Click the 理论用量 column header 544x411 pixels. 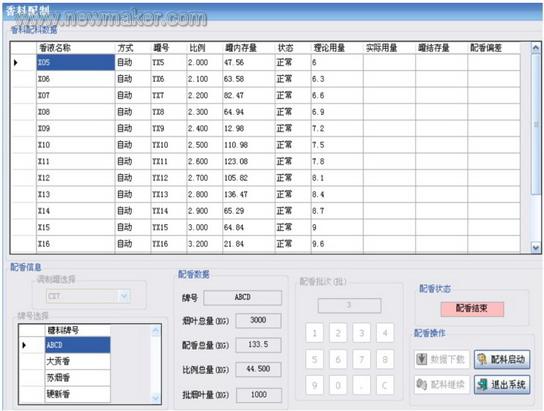pos(337,48)
